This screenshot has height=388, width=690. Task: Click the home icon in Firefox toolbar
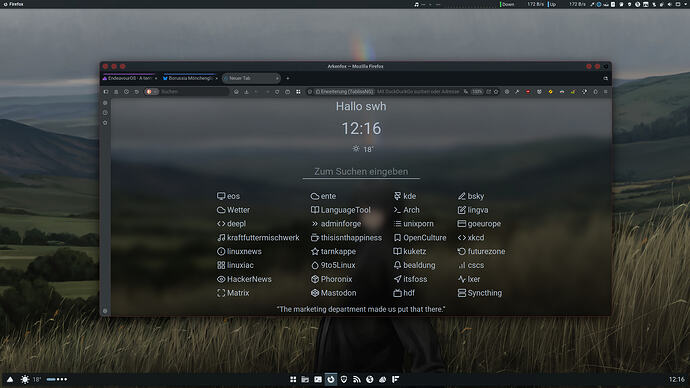[236, 92]
